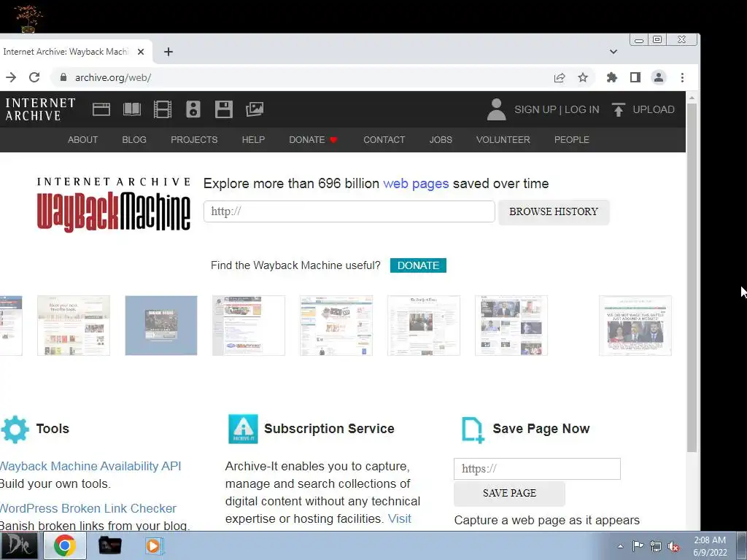Click the taskbar clock showing 2:08 AM

710,546
